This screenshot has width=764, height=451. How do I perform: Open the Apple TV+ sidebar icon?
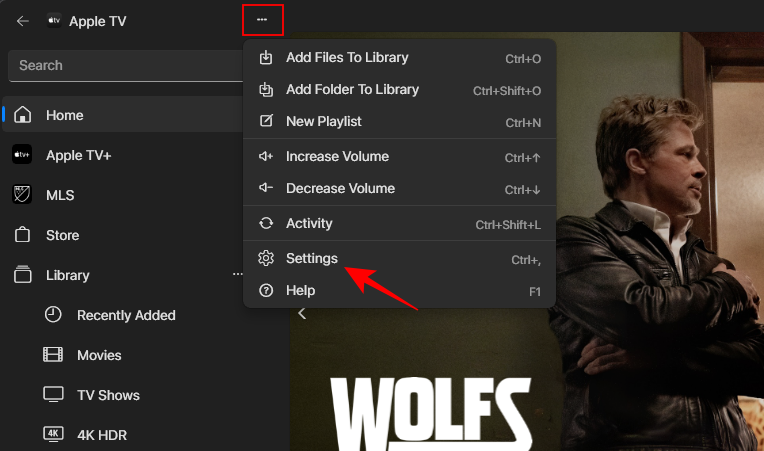pos(22,154)
